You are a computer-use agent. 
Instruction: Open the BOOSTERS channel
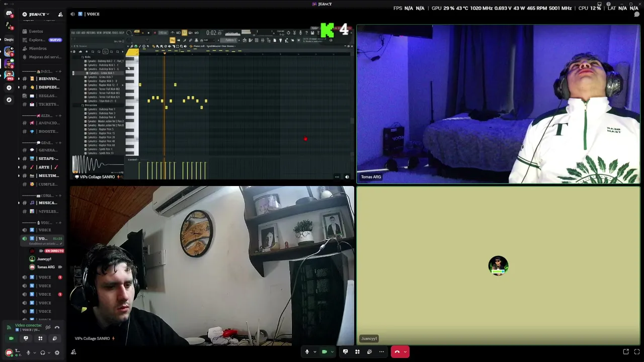[x=42, y=131]
